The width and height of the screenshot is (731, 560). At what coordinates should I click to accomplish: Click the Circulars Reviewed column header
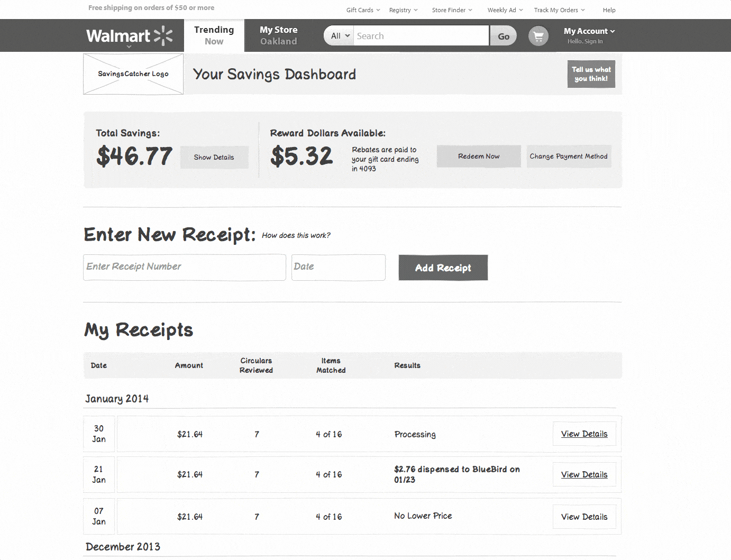[256, 365]
